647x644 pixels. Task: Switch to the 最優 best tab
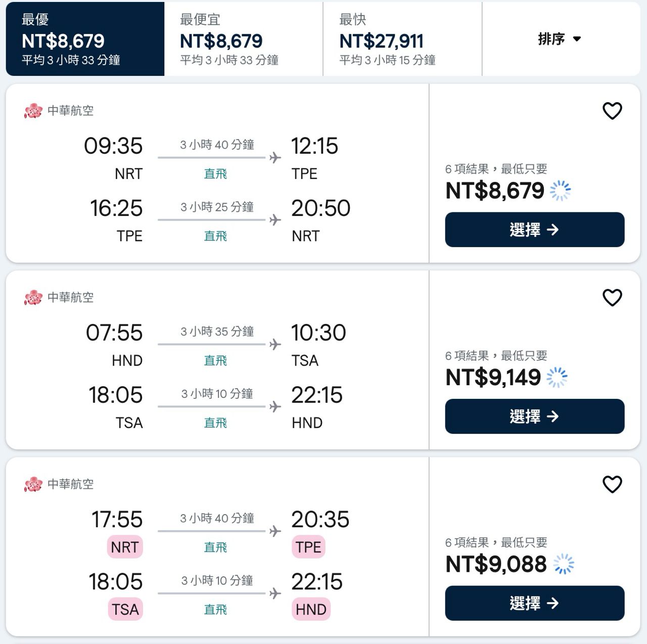(85, 39)
